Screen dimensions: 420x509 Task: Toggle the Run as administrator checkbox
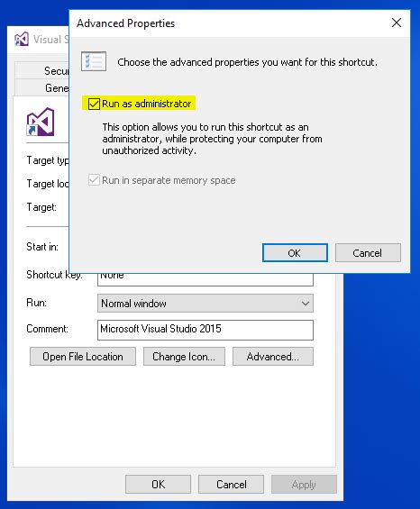(x=94, y=104)
